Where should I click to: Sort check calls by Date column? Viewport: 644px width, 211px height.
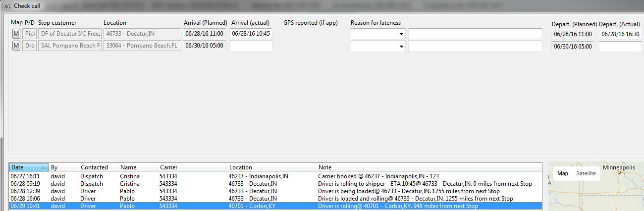tap(28, 167)
